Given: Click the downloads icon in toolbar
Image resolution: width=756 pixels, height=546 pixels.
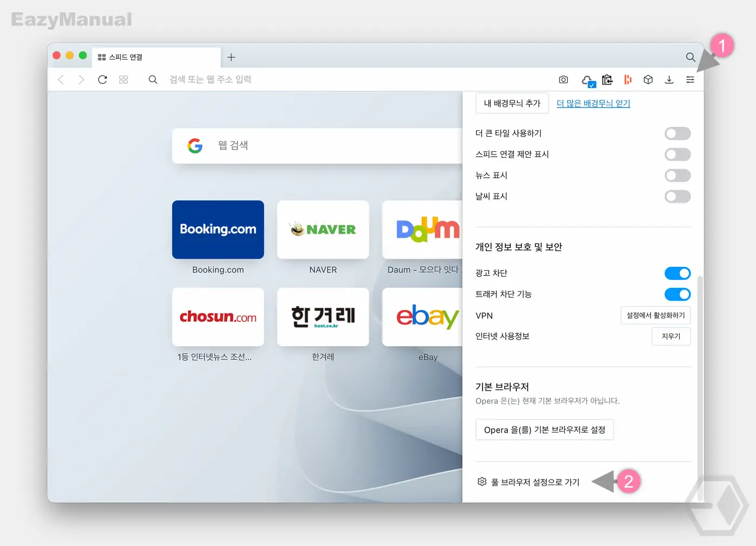Looking at the screenshot, I should click(669, 79).
